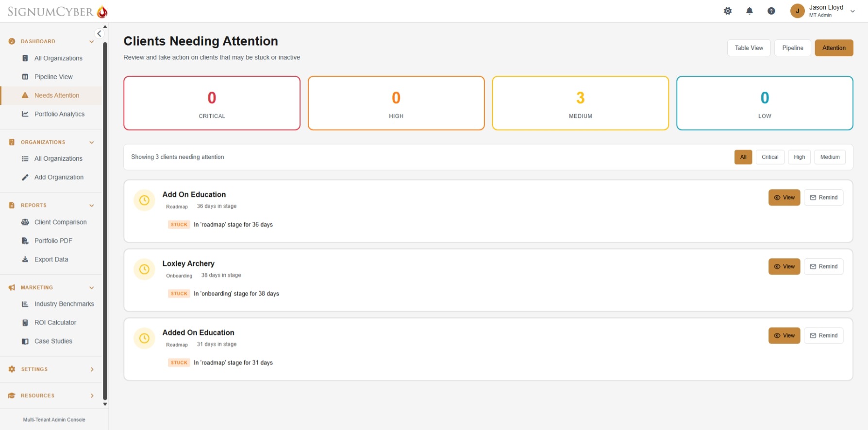868x430 pixels.
Task: Click the clock icon on Loxley Archery card
Action: click(144, 269)
